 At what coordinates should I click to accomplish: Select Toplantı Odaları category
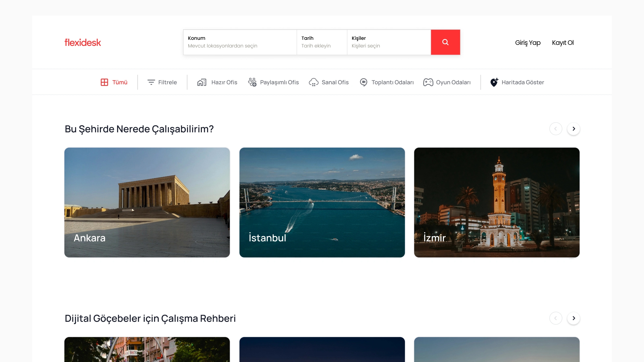coord(392,82)
